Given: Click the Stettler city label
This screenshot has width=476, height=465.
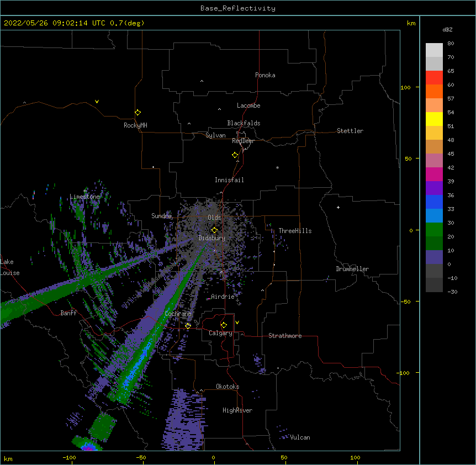Looking at the screenshot, I should point(350,131).
